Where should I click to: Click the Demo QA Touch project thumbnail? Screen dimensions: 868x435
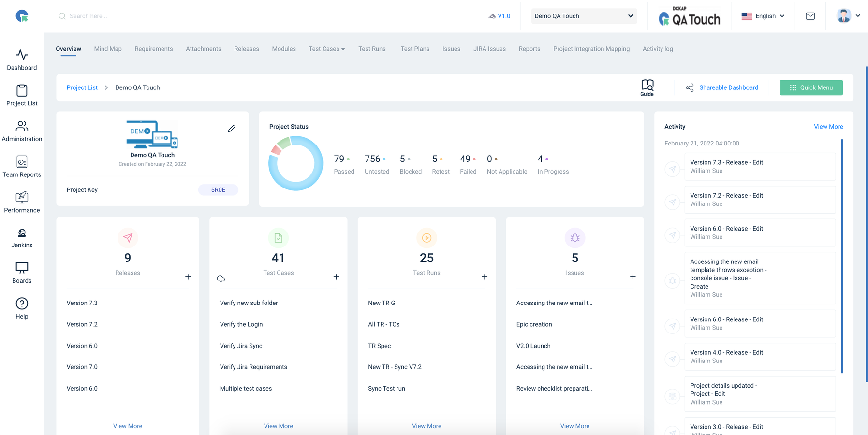(152, 134)
